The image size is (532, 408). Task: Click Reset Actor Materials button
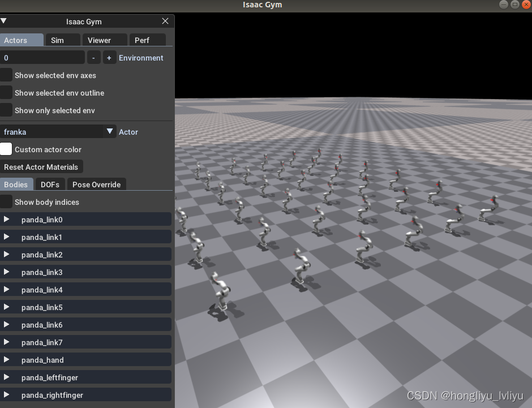(x=41, y=167)
